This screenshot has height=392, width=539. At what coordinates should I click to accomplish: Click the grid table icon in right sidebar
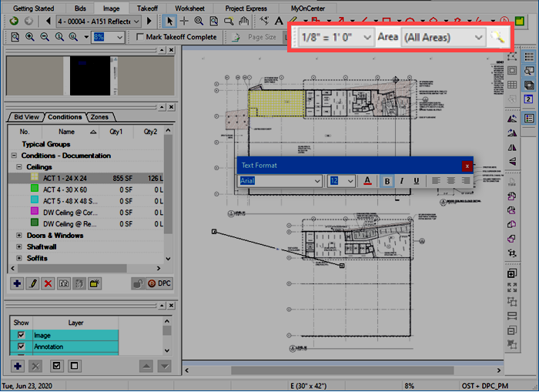pos(512,85)
